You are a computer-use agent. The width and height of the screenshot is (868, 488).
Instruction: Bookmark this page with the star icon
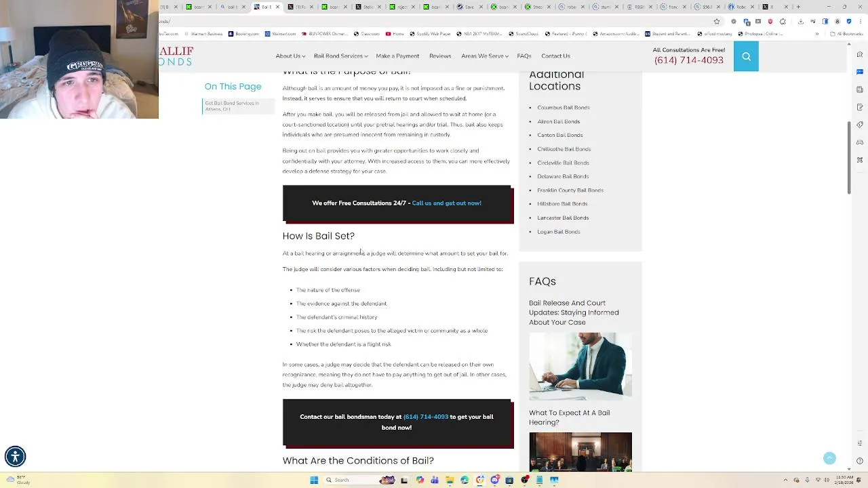click(x=717, y=22)
